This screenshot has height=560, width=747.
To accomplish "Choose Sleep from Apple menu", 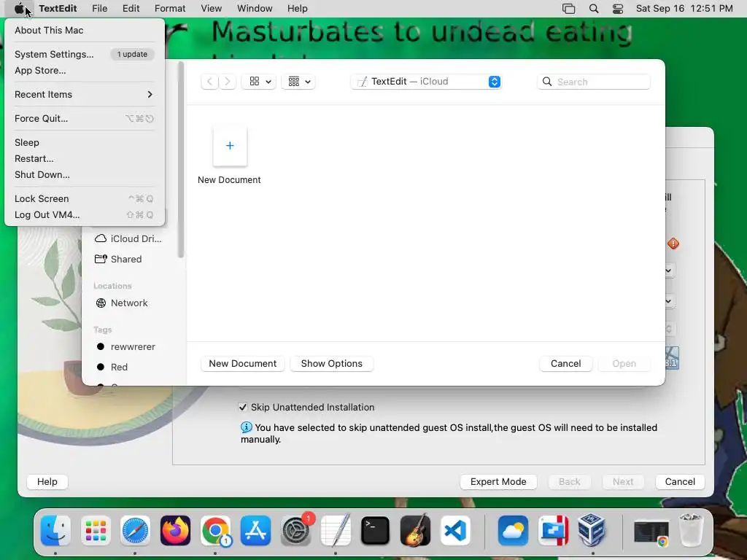I will point(85,142).
